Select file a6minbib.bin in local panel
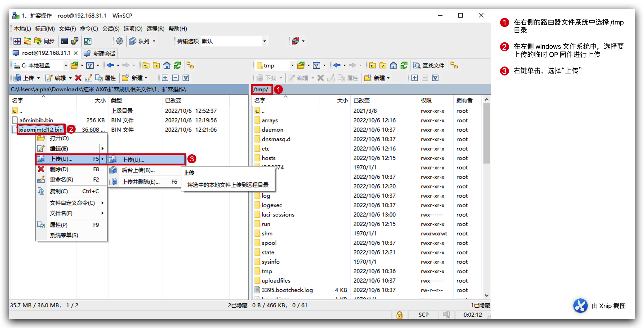 (x=36, y=120)
